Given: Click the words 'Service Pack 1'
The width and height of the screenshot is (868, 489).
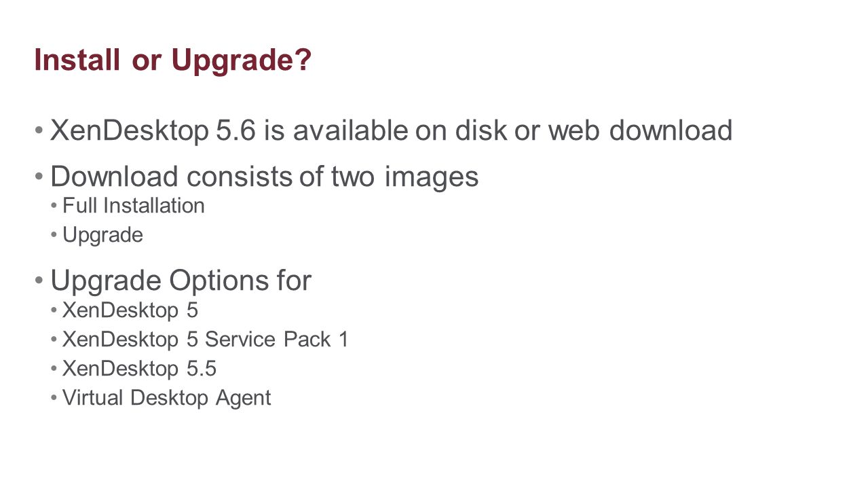Looking at the screenshot, I should pos(277,339).
